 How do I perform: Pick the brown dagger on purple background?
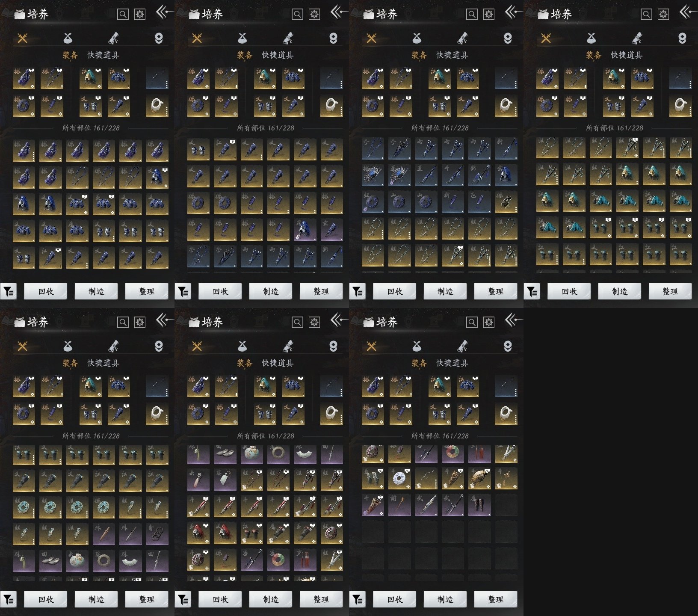coord(104,533)
